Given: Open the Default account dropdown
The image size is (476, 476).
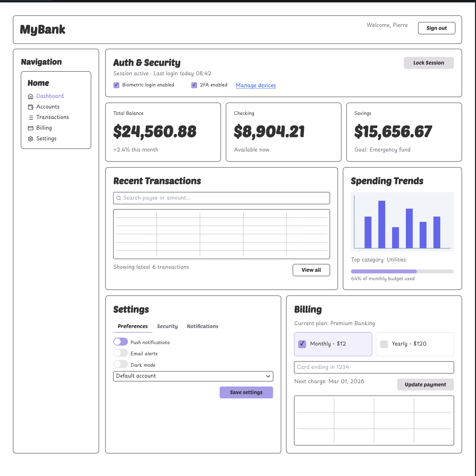Looking at the screenshot, I should pyautogui.click(x=193, y=376).
